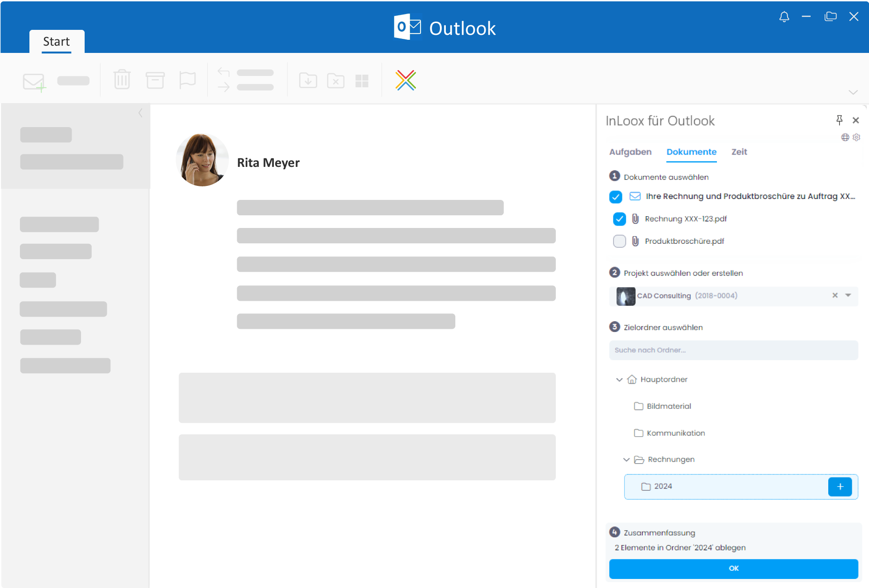Click the sender name Rita Meyer
The width and height of the screenshot is (869, 588).
(x=268, y=162)
